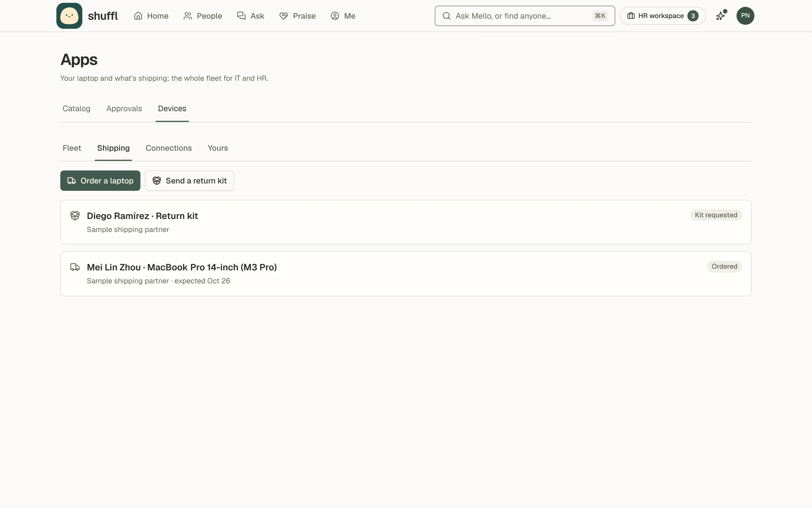The width and height of the screenshot is (812, 508).
Task: Focus the Ask Mello search field
Action: [525, 16]
